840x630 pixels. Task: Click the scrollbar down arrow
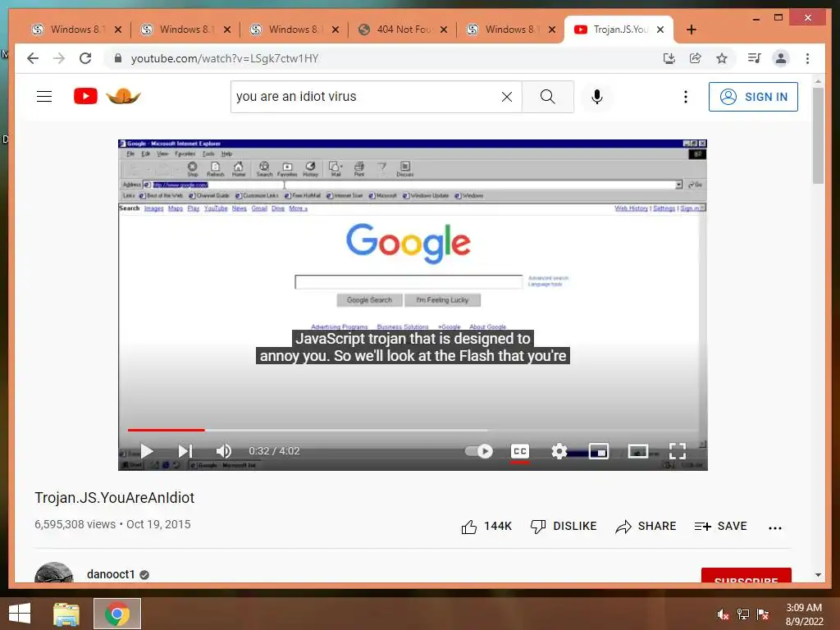[x=818, y=575]
